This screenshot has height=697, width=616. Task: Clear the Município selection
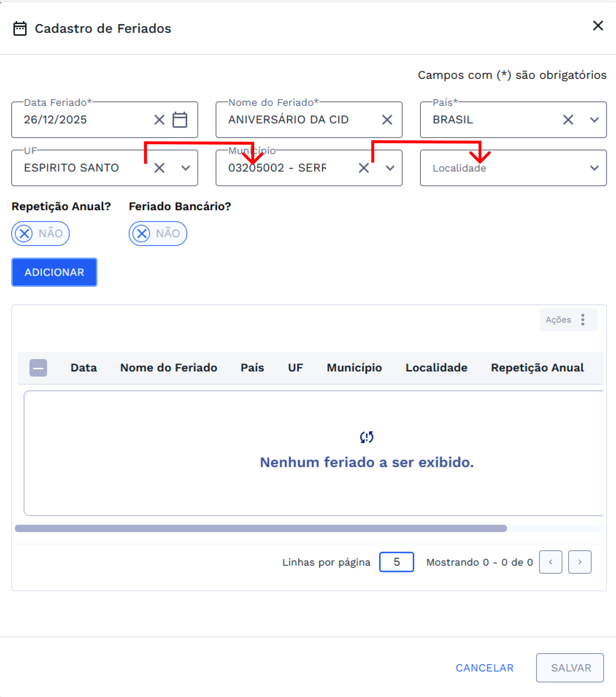coord(364,168)
